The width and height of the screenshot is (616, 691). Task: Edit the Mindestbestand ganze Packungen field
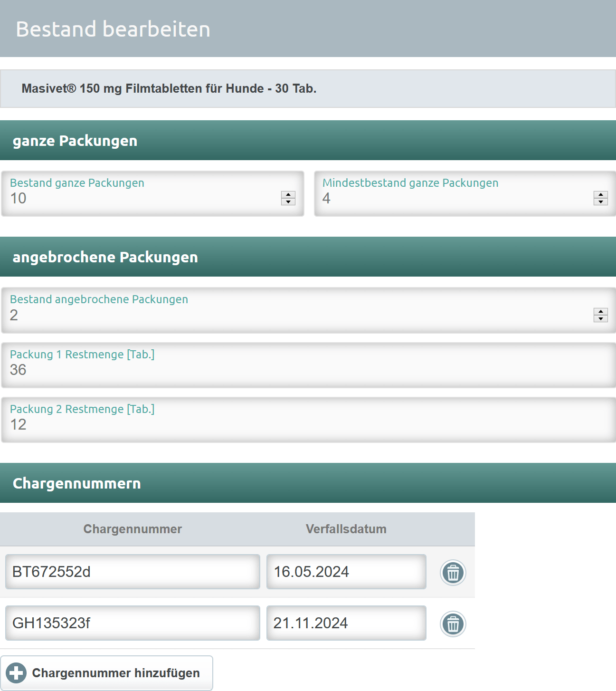465,194
